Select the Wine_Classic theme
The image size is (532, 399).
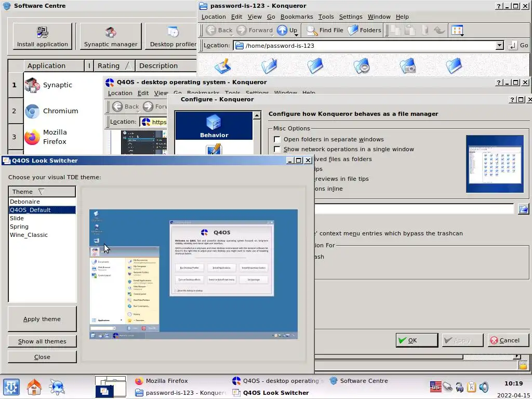pyautogui.click(x=42, y=235)
